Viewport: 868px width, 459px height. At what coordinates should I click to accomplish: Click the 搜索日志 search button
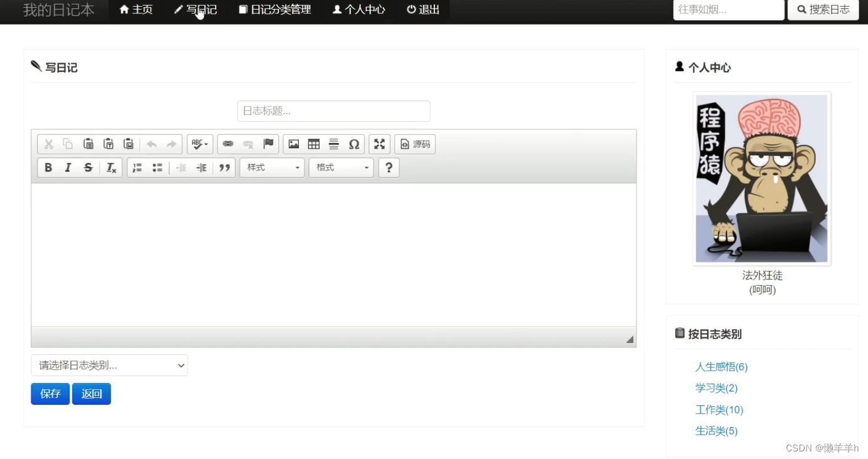click(x=824, y=9)
